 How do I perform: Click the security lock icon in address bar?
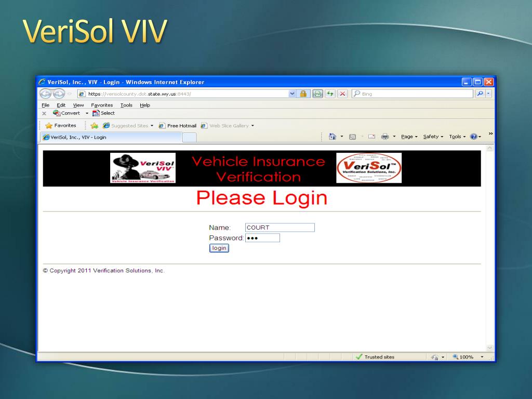[303, 94]
